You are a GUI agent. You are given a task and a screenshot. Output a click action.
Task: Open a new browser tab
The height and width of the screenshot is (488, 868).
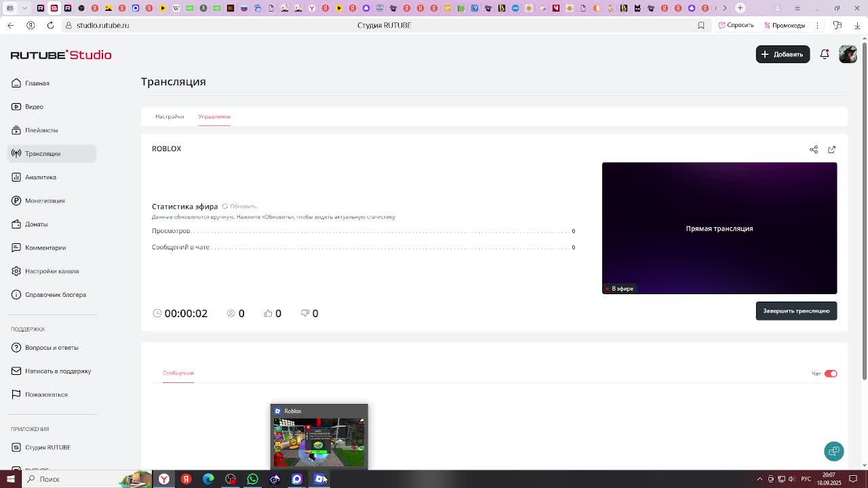pyautogui.click(x=740, y=8)
